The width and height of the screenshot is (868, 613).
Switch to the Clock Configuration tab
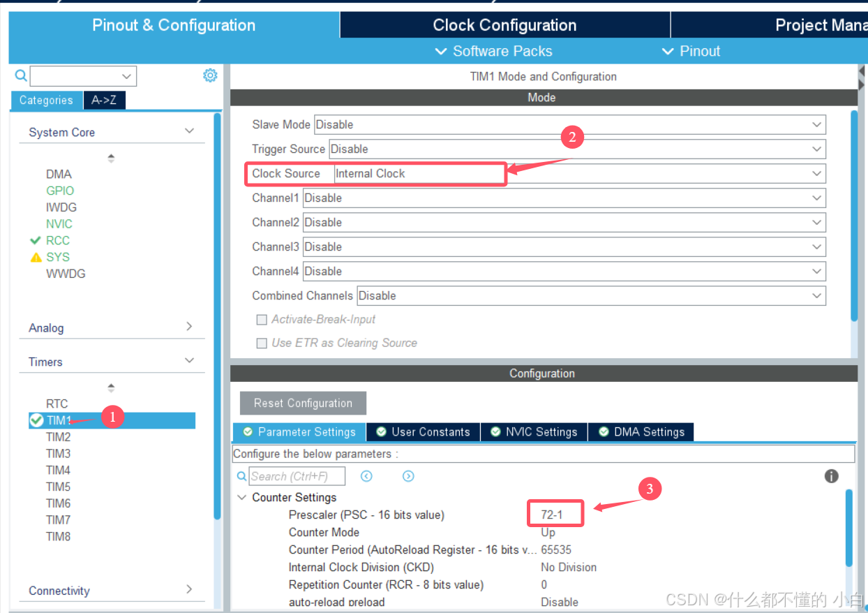[x=504, y=25]
